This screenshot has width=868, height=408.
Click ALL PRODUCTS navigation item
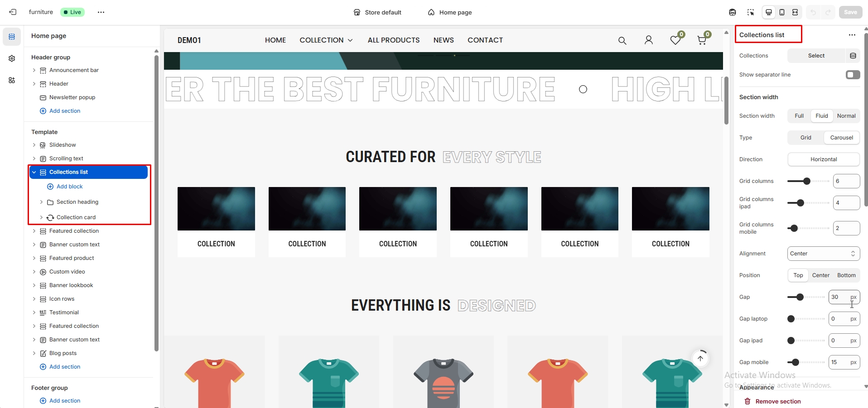[393, 40]
